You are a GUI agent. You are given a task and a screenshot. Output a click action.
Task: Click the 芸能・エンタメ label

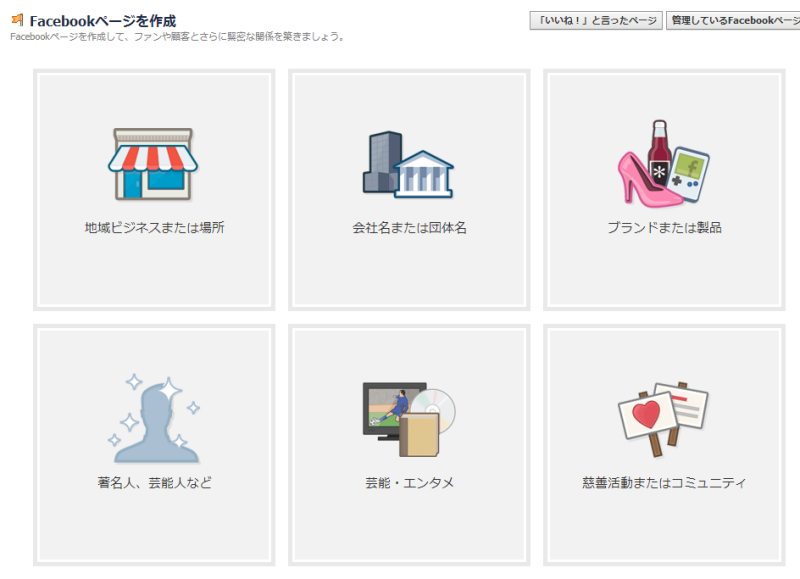click(409, 483)
